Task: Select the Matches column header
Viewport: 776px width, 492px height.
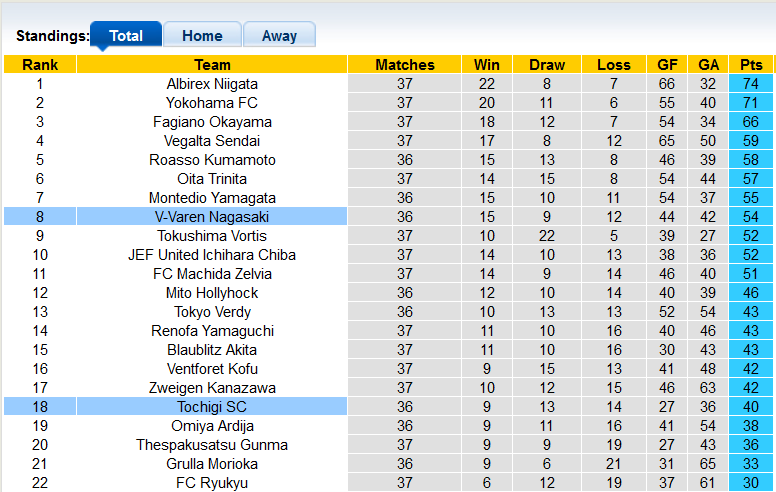Action: 405,65
